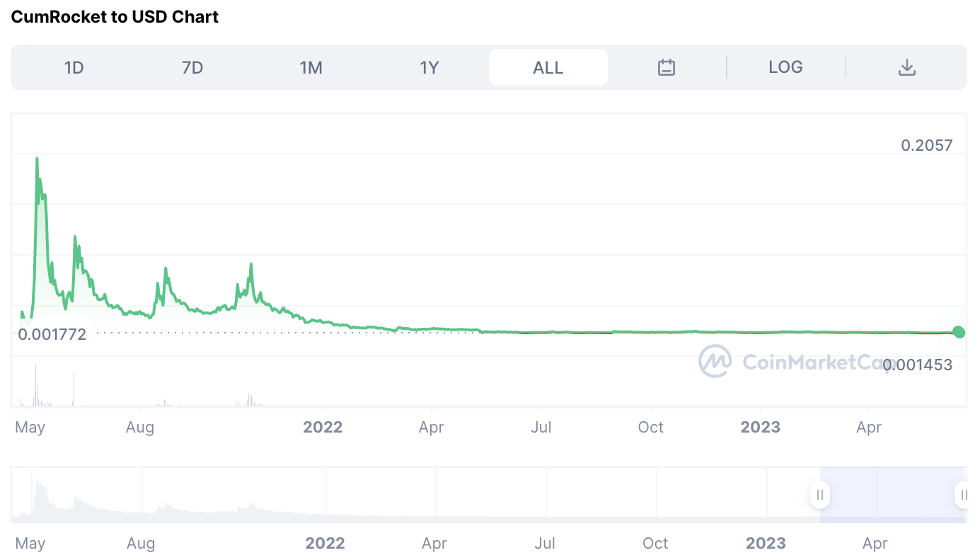980x560 pixels.
Task: Select the 1D time range tab
Action: click(x=74, y=67)
